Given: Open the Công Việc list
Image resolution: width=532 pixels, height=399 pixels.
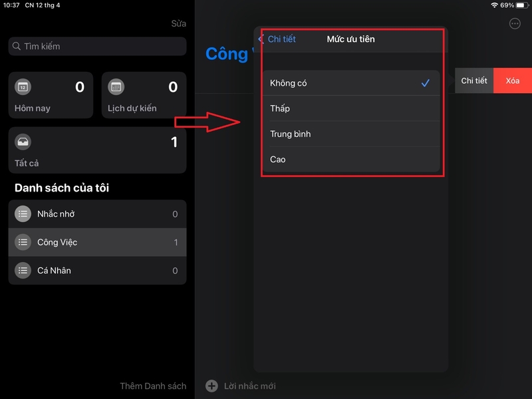Looking at the screenshot, I should (97, 242).
